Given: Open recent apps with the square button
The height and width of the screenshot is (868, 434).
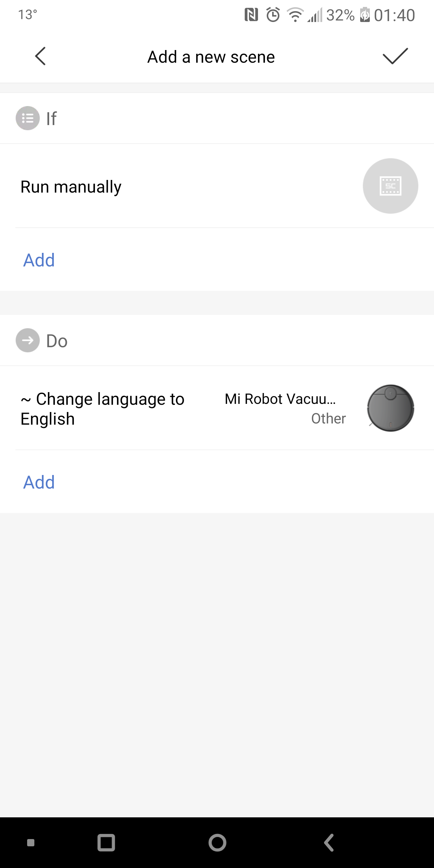Looking at the screenshot, I should tap(106, 843).
